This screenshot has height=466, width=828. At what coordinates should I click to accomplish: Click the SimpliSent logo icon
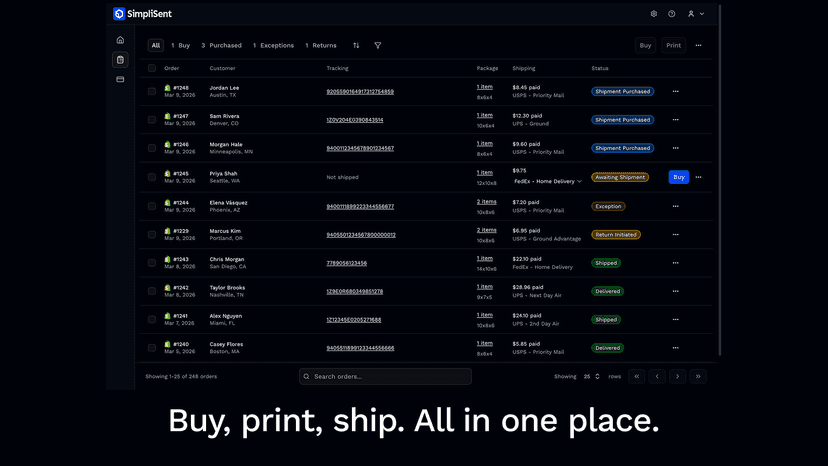119,14
